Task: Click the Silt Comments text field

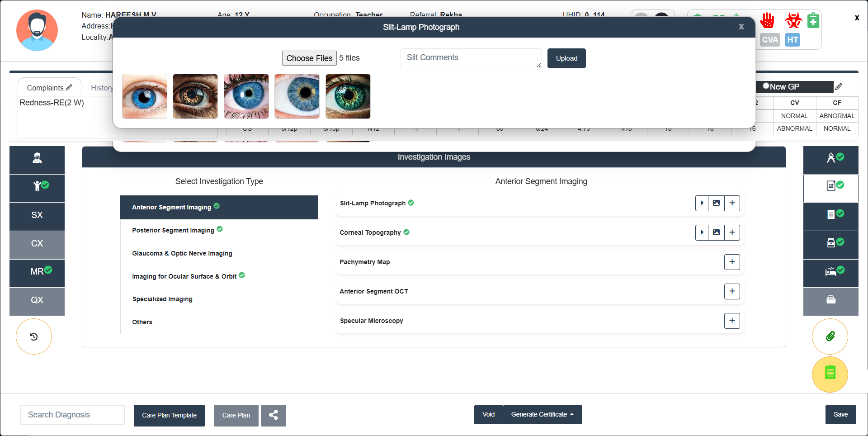Action: click(x=470, y=58)
